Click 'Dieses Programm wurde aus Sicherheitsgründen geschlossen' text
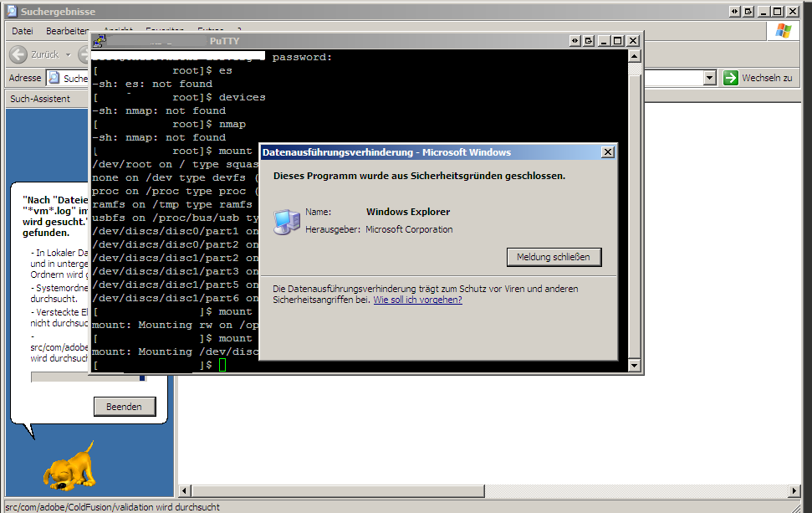Image resolution: width=812 pixels, height=513 pixels. pyautogui.click(x=419, y=176)
